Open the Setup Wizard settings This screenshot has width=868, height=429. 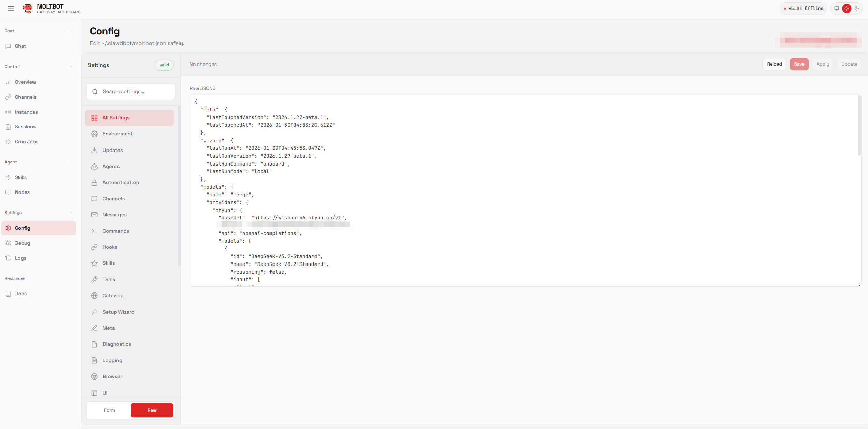118,312
